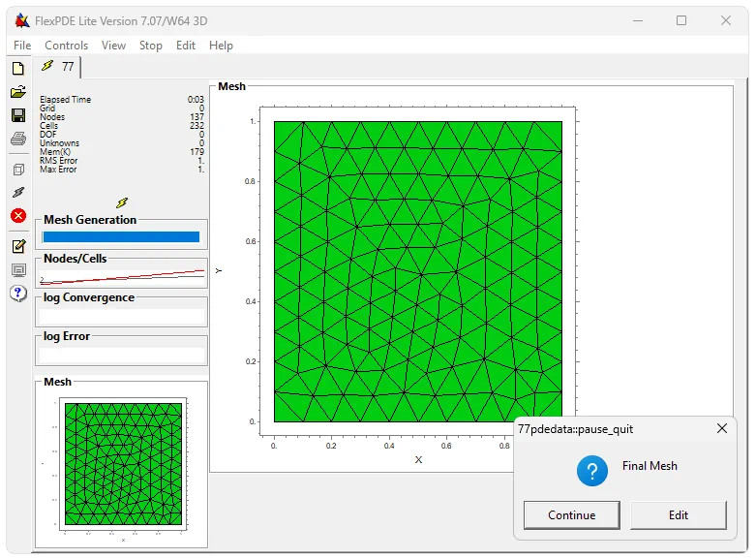This screenshot has height=559, width=756.
Task: Stop the run with the red X icon
Action: tap(18, 216)
